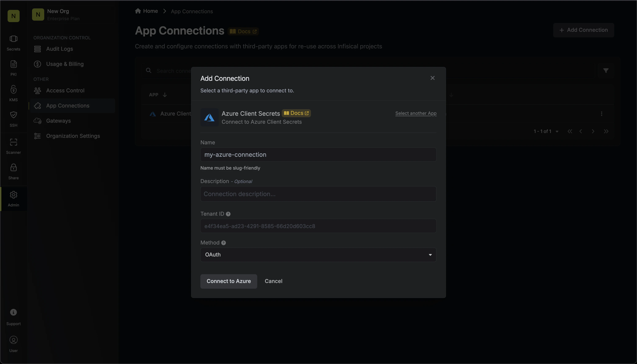Click the '1 - 1 of 1' pagination text
637x364 pixels.
tap(542, 132)
